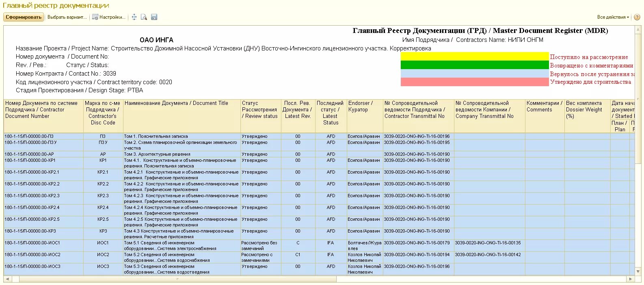Click horizontal scrollbar left arrow

coord(7,279)
